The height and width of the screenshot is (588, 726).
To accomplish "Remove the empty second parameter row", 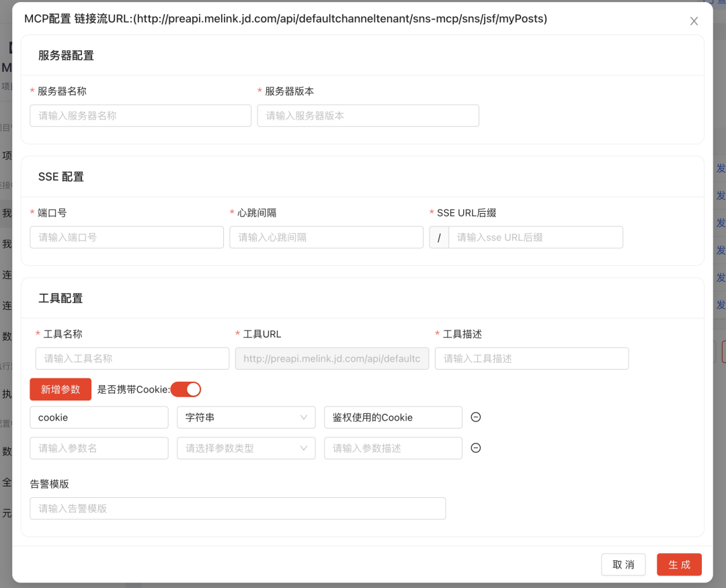I will [x=476, y=448].
